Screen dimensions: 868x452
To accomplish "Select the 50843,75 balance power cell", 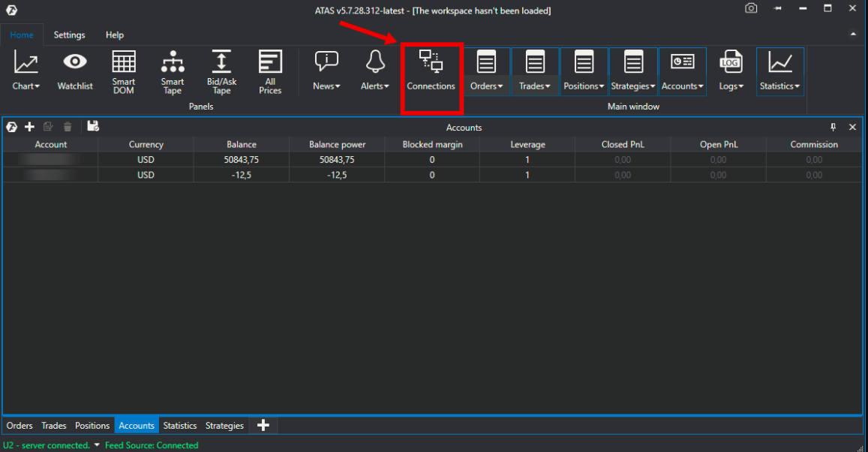I will click(x=337, y=159).
